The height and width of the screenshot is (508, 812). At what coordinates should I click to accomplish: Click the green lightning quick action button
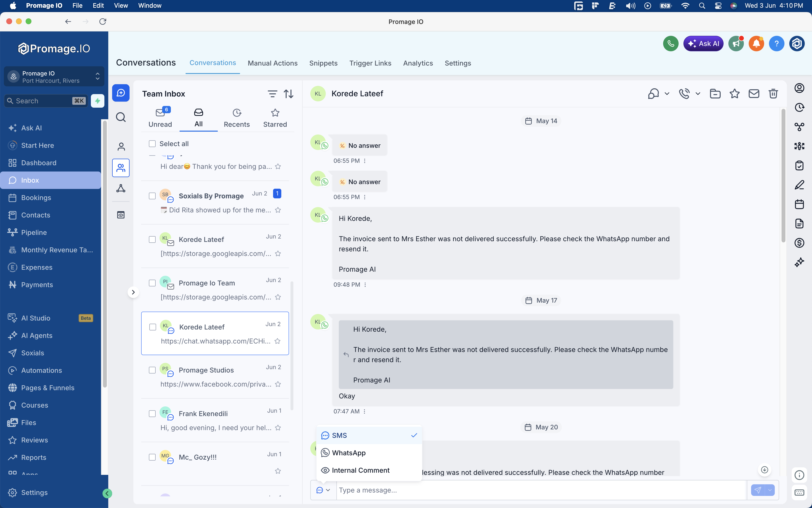click(x=98, y=101)
